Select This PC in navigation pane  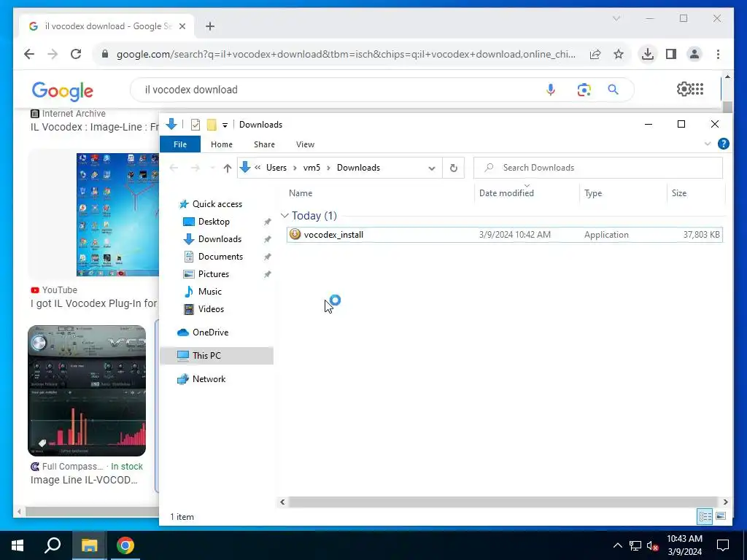click(206, 356)
